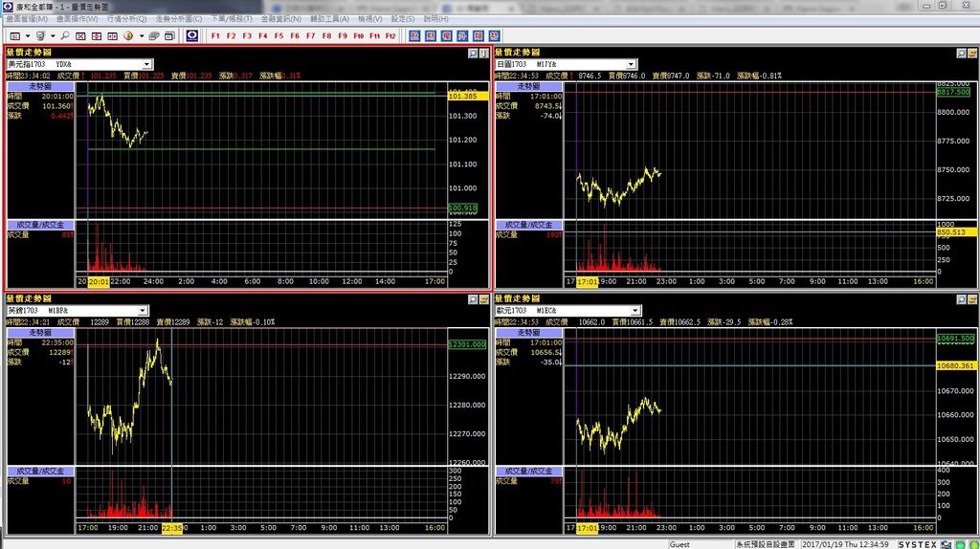Open the 美元指1703 symbol dropdown
The height and width of the screenshot is (549, 980).
pyautogui.click(x=146, y=64)
